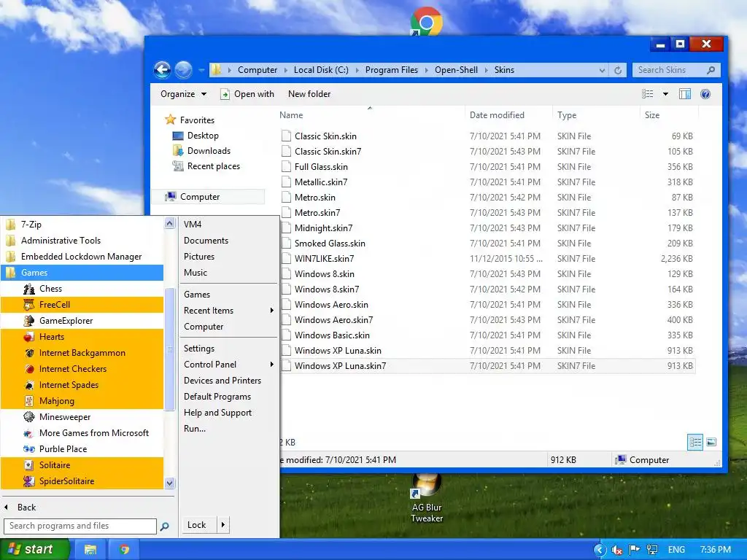Select Pictures in start menu
This screenshot has height=560, width=747.
pos(228,257)
